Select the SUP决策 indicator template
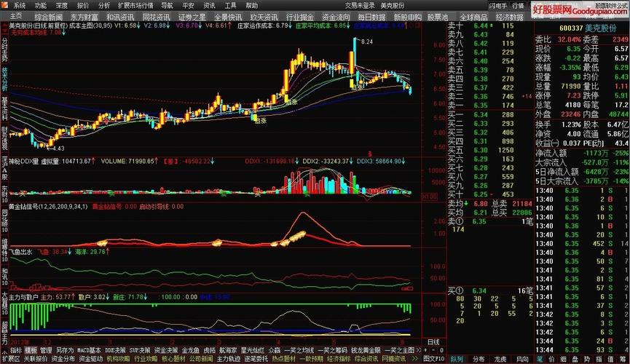Image resolution: width=630 pixels, height=364 pixels. (140, 350)
